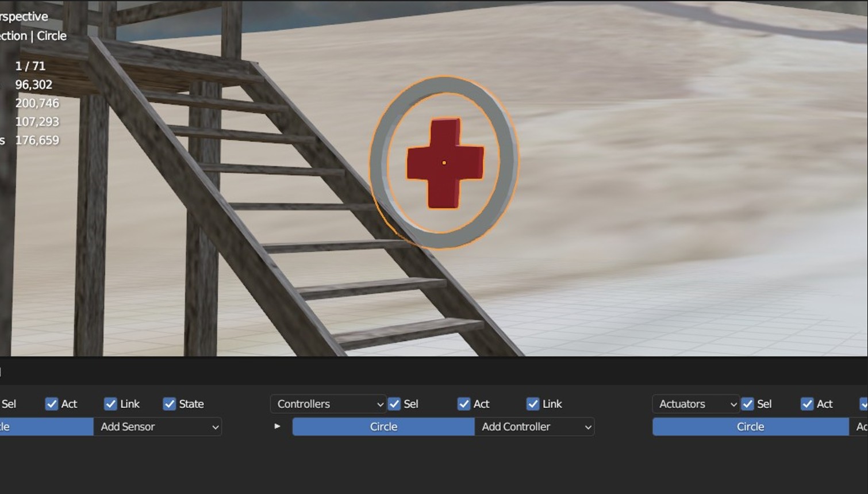Image resolution: width=868 pixels, height=494 pixels.
Task: Toggle the Actuators Sel checkbox
Action: click(x=747, y=404)
